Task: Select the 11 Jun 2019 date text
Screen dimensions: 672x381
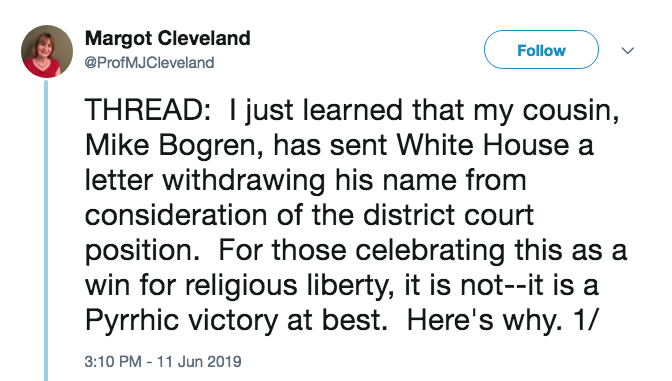Action: (199, 361)
